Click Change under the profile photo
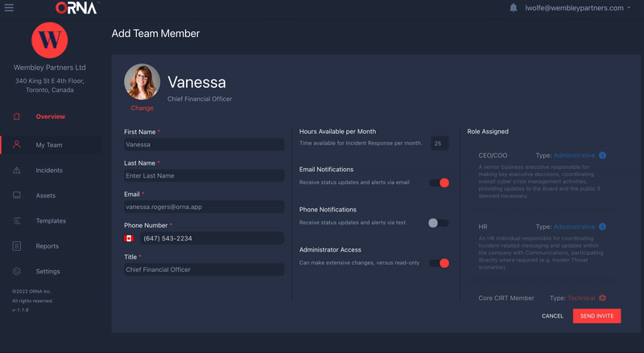The height and width of the screenshot is (353, 644). [x=142, y=108]
